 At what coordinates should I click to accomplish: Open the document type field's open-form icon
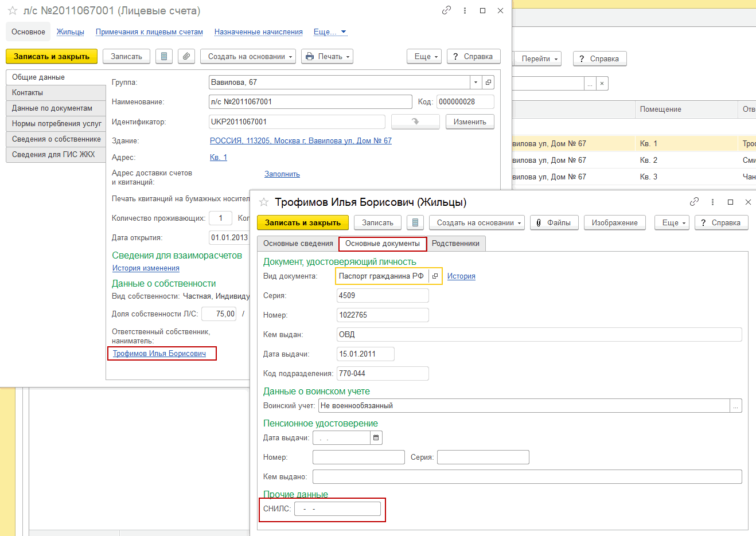(x=435, y=276)
